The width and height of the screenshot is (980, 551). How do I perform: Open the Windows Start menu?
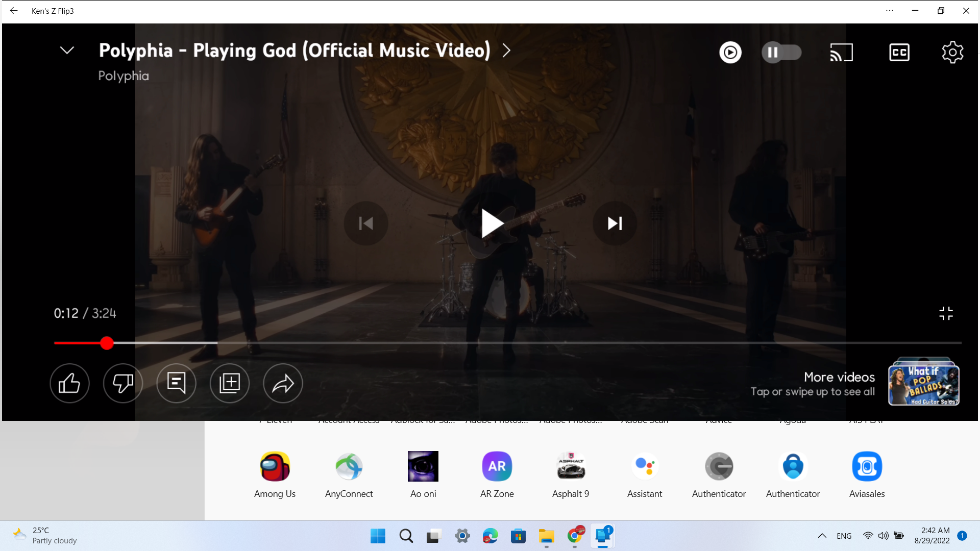[x=377, y=536]
